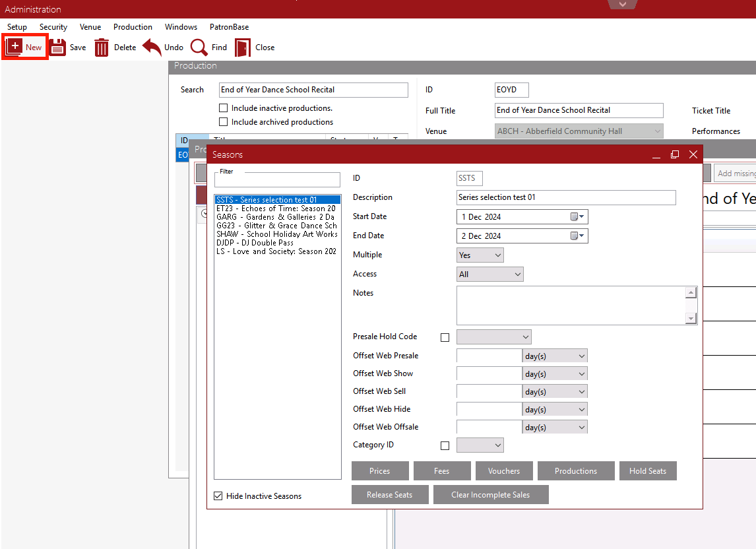Screen dimensions: 756x549
Task: Click the Production ID field showing EOYD
Action: click(511, 90)
